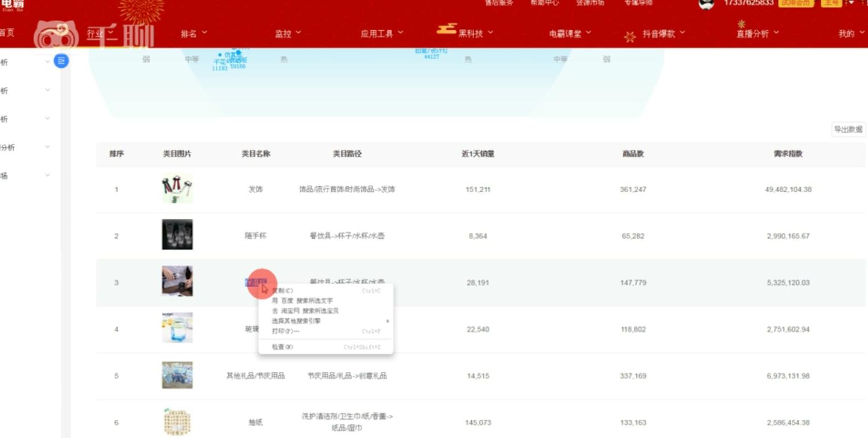Click the demand index 6,973,131.98
The height and width of the screenshot is (438, 868).
point(788,376)
